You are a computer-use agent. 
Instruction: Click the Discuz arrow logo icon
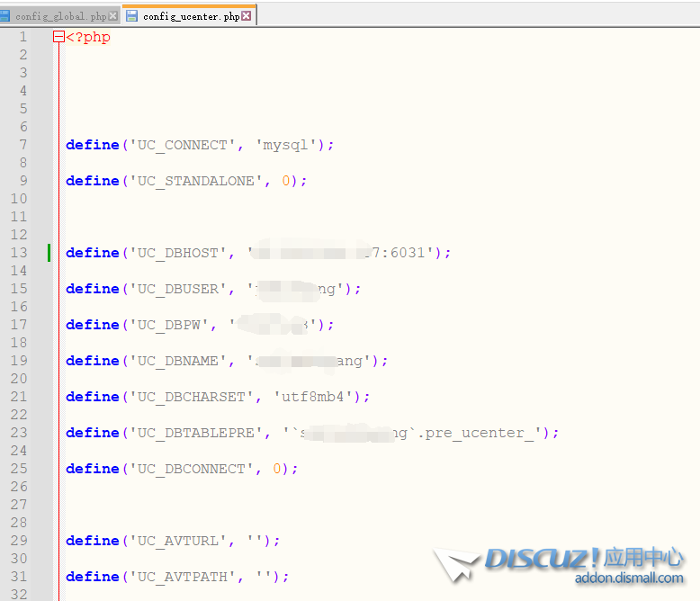(457, 565)
